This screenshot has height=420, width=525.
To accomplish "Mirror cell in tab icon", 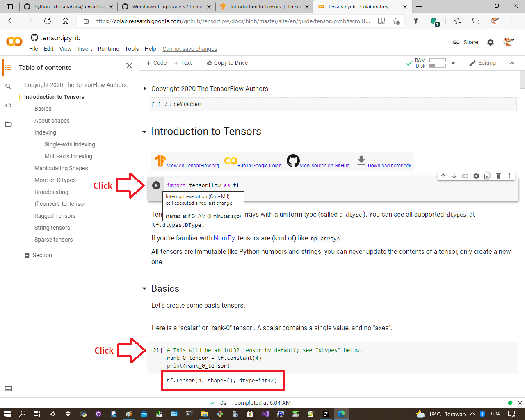I will [x=487, y=176].
